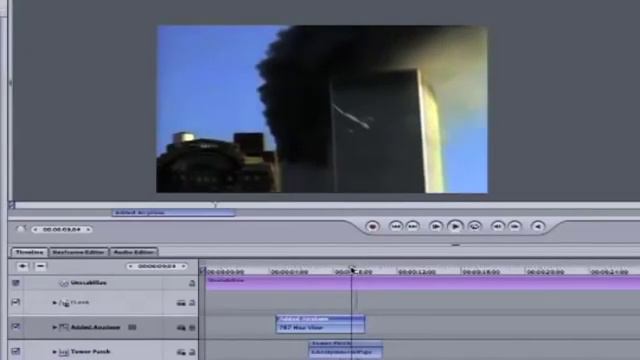The image size is (640, 360).
Task: Select the clip beneath Tower Patch bar
Action: tap(345, 352)
